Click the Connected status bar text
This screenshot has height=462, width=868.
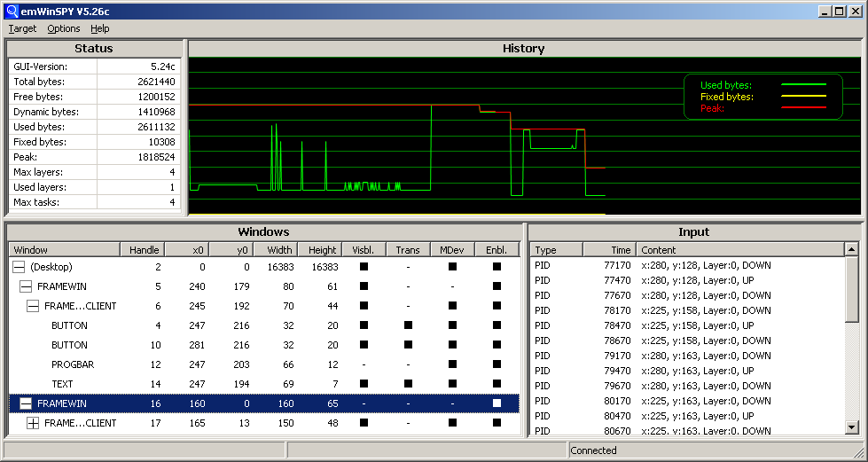coord(593,450)
